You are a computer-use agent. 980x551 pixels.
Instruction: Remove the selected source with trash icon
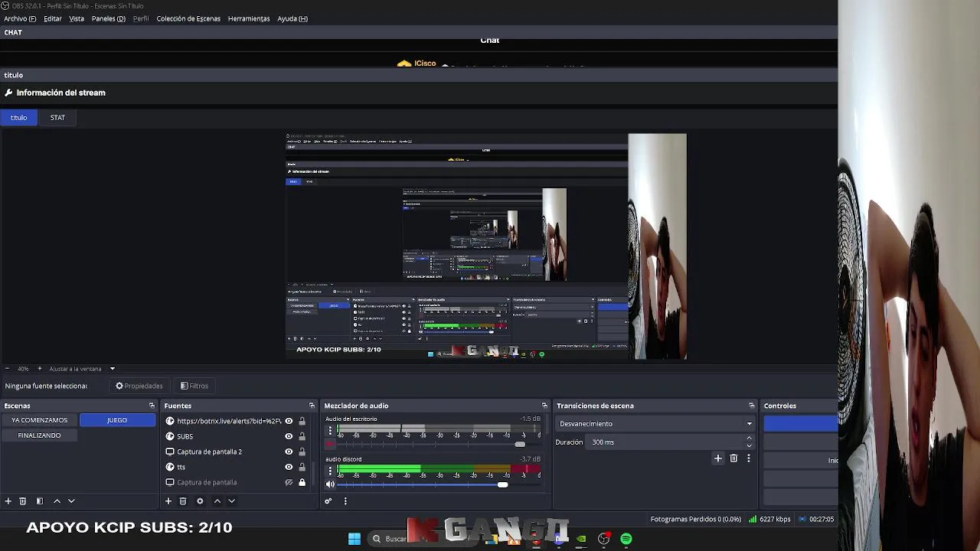click(x=182, y=501)
